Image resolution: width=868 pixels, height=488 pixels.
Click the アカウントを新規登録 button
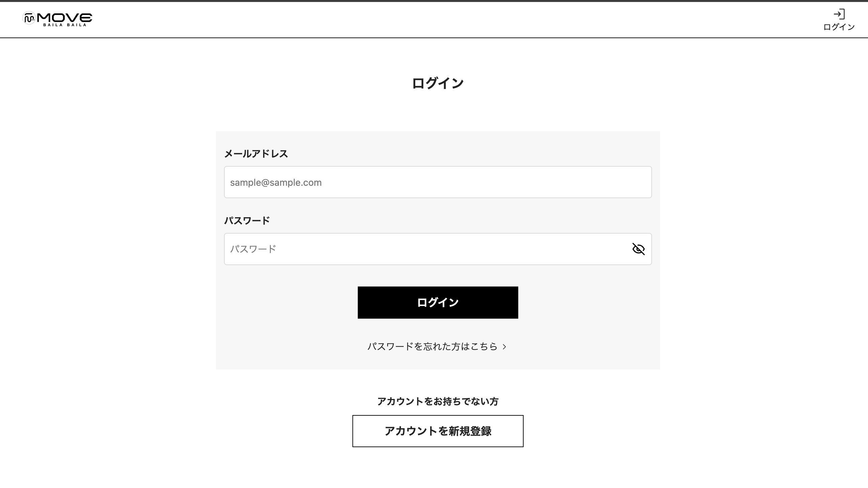coord(438,431)
